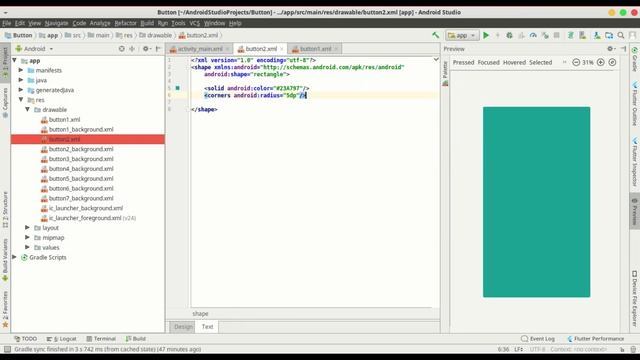Expand the mipmap folder

pyautogui.click(x=27, y=237)
